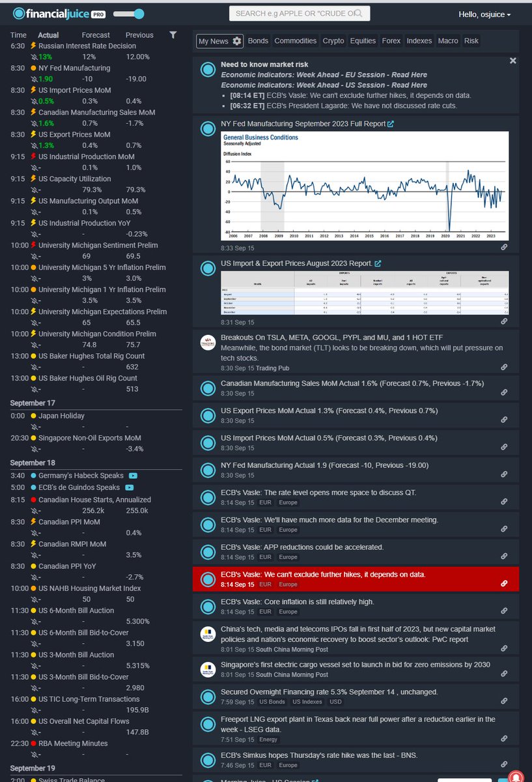Copy link of NY Fed Manufacturing Actual 1.9 headline
Viewport: 532px width, 782px height.
pos(504,475)
